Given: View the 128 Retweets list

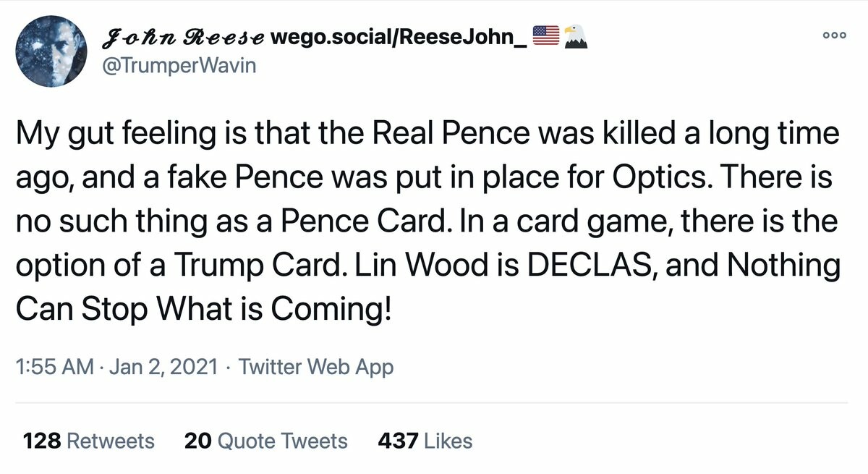Looking at the screenshot, I should tap(89, 441).
